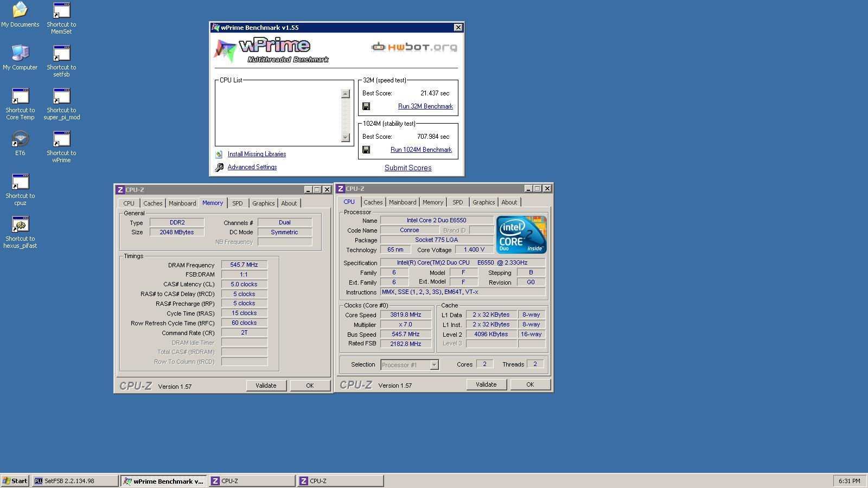Click the wPrime logo banner
The width and height of the screenshot is (868, 488).
tap(271, 50)
